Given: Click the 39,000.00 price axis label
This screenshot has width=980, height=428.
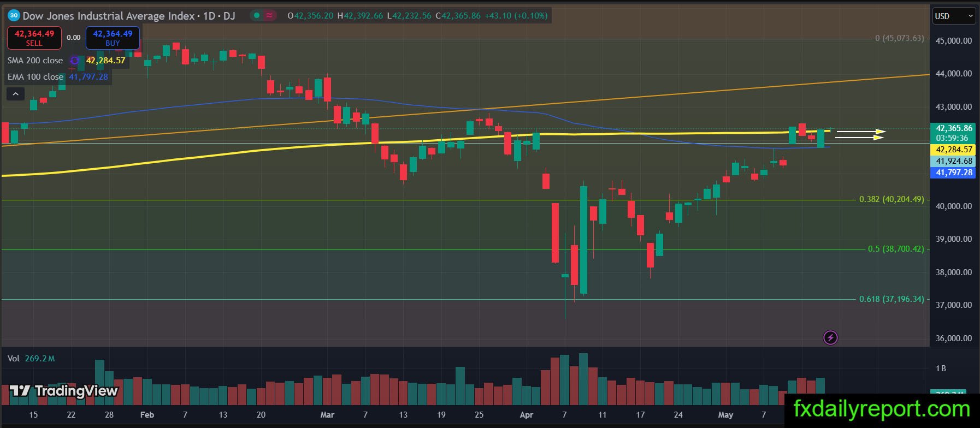Looking at the screenshot, I should (954, 239).
